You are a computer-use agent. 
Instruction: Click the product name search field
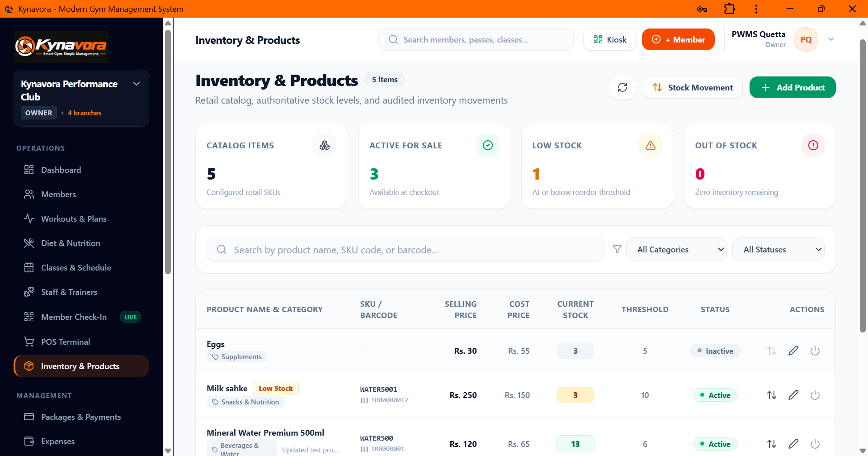point(405,249)
